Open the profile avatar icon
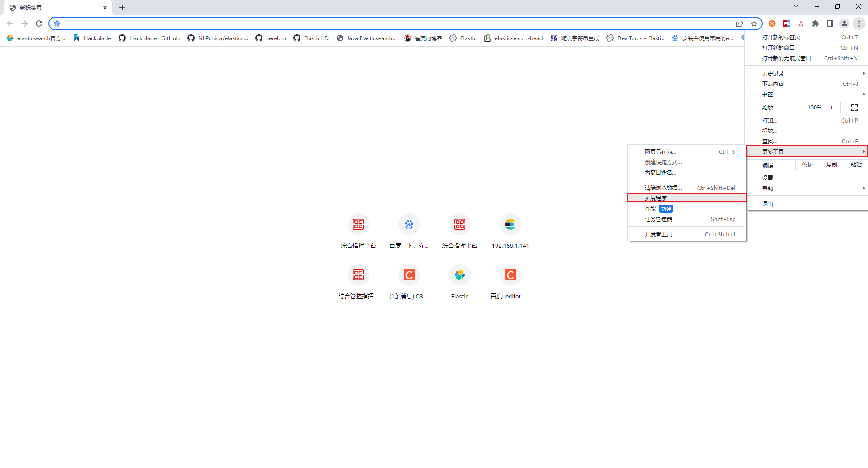The width and height of the screenshot is (868, 468). coord(844,24)
